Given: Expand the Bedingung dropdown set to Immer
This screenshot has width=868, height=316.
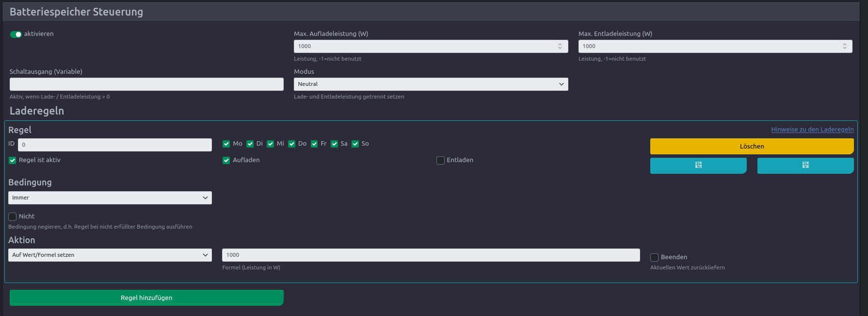Looking at the screenshot, I should 110,198.
